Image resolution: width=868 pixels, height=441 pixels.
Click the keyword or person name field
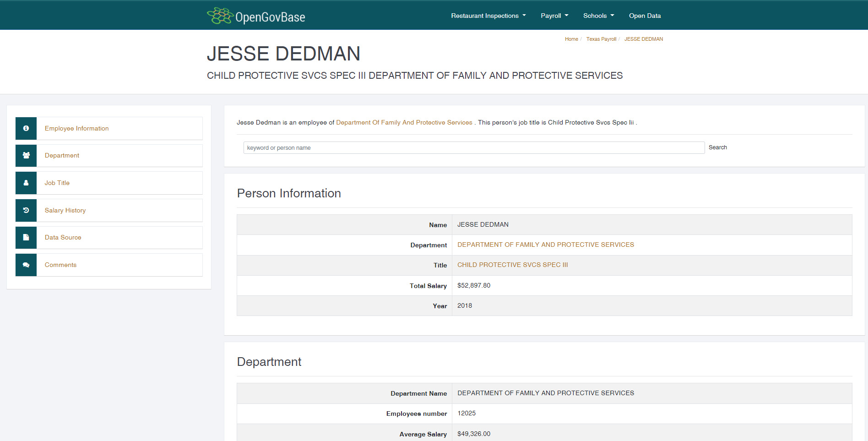click(x=473, y=147)
